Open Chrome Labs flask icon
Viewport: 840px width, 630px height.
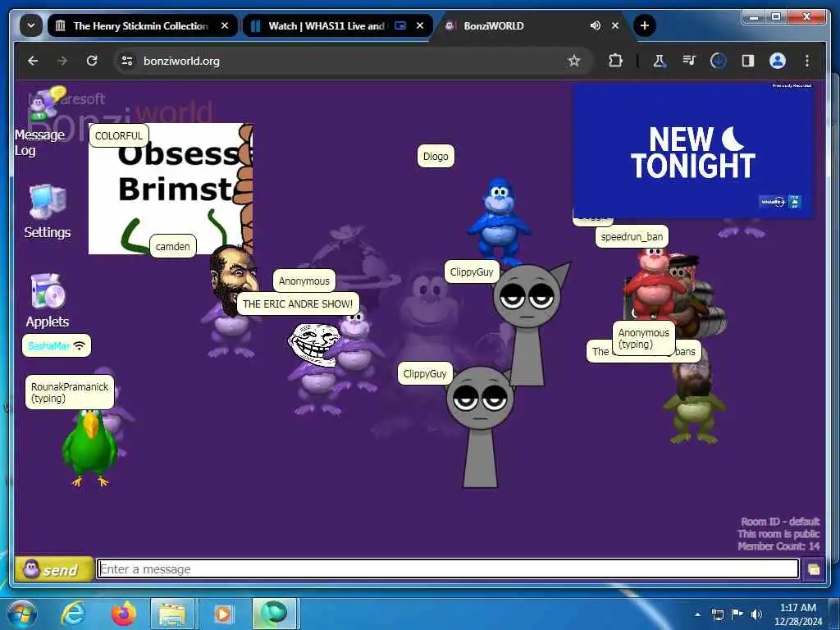(660, 61)
